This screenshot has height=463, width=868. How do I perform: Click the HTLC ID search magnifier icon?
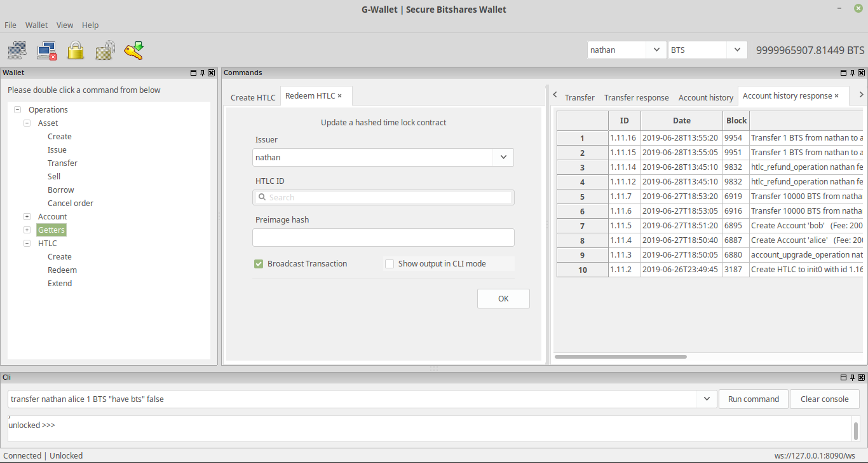click(x=262, y=197)
